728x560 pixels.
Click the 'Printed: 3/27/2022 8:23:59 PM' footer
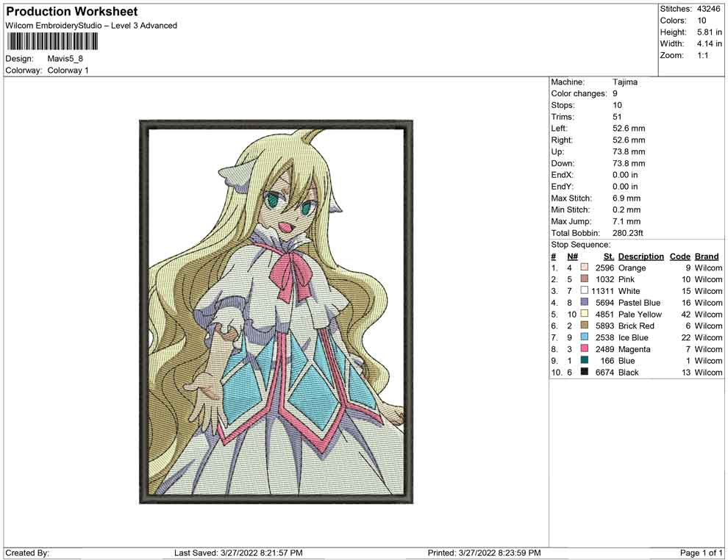click(x=485, y=553)
